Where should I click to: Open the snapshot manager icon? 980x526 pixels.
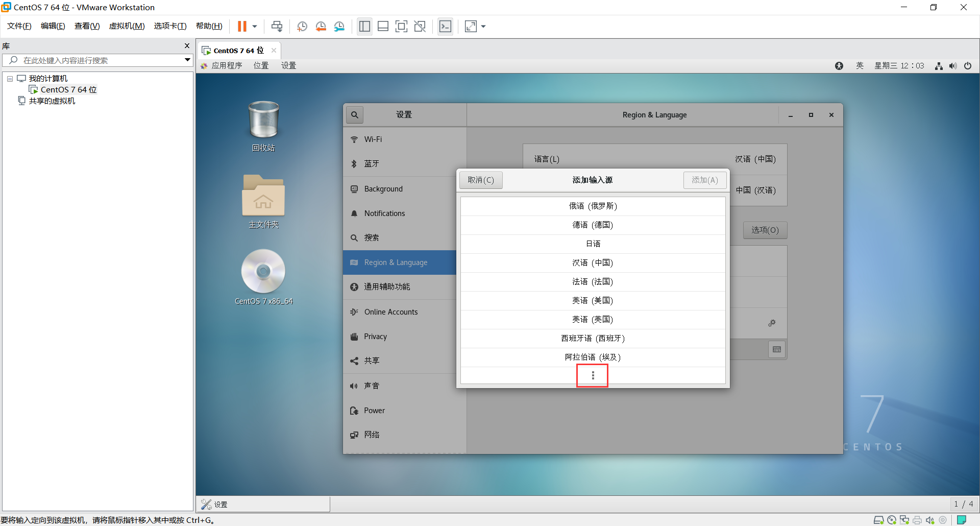tap(339, 27)
